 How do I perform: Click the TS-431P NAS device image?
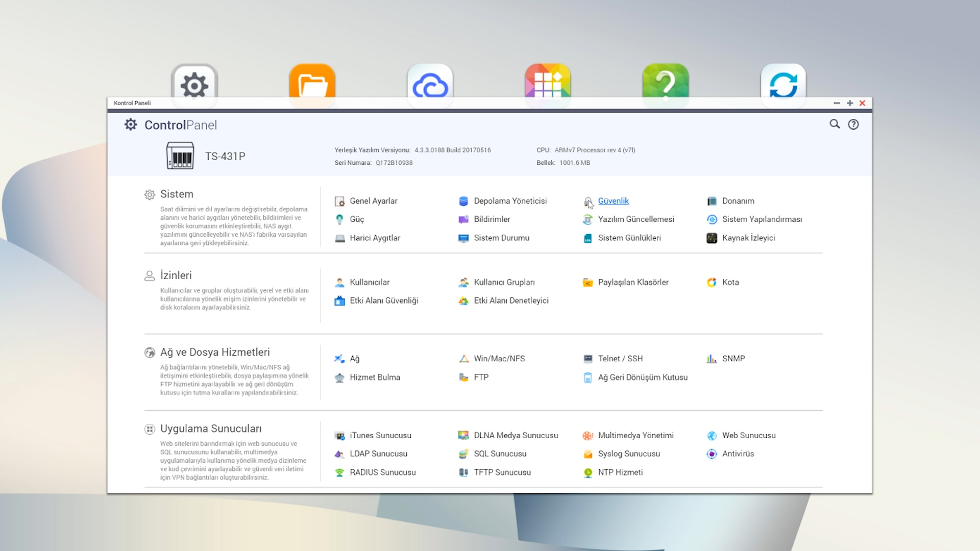180,156
